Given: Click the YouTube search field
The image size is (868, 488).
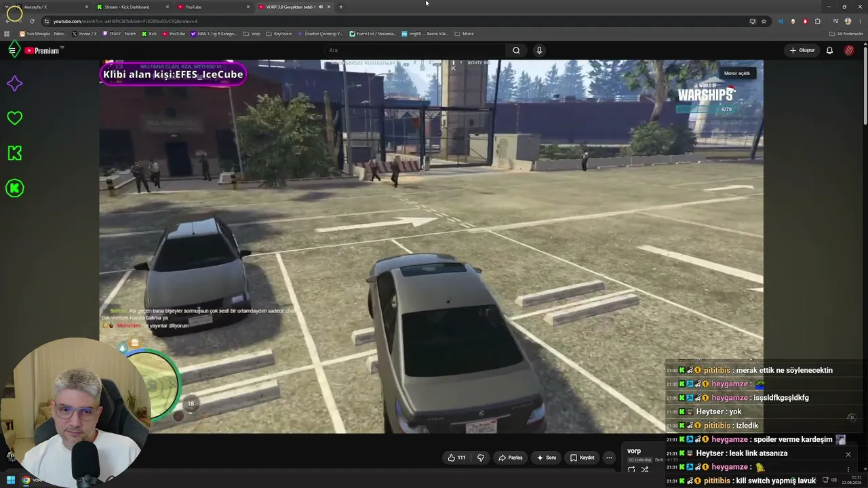Looking at the screenshot, I should [415, 50].
